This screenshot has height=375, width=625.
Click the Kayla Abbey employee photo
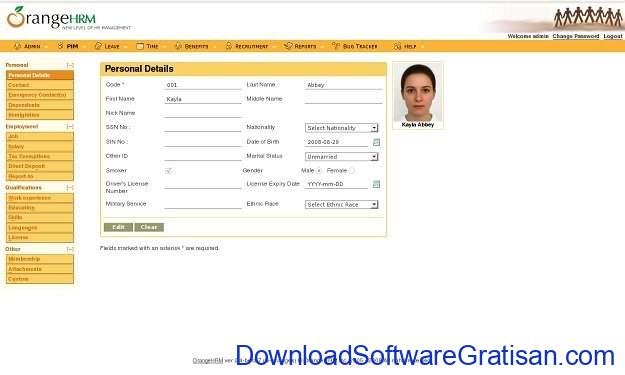(418, 92)
